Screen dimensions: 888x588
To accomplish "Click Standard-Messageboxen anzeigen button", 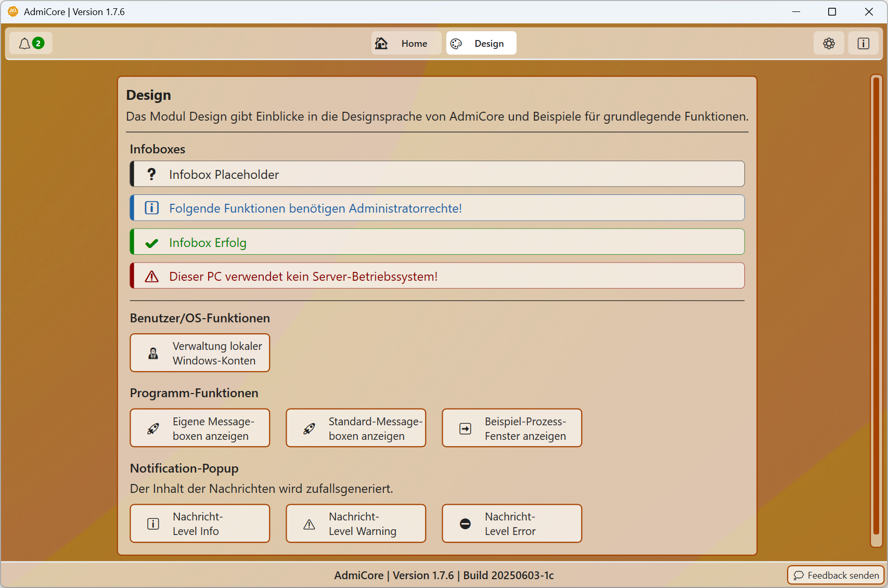I will pyautogui.click(x=356, y=428).
